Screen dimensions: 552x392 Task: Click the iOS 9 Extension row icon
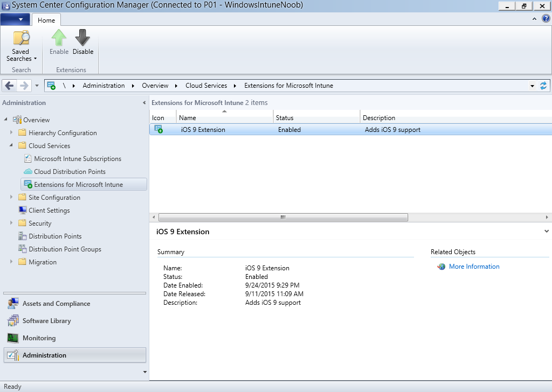tap(159, 129)
